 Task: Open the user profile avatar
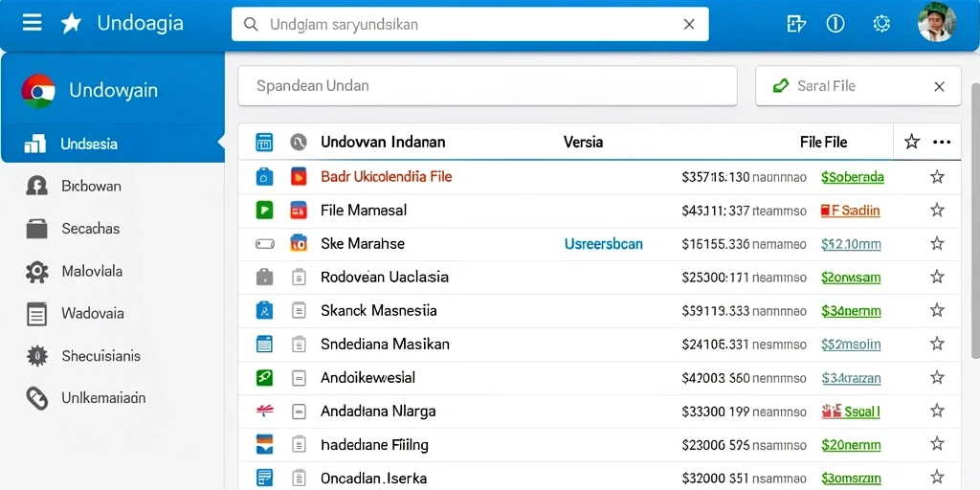936,22
